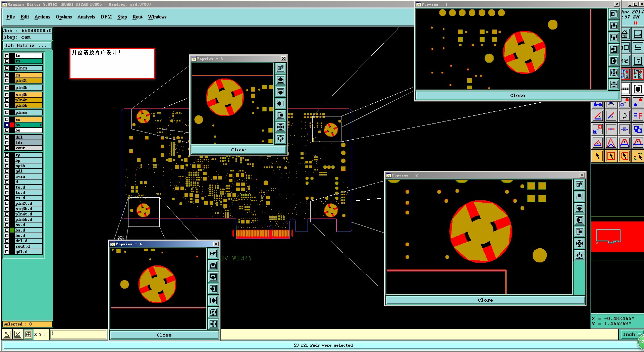Screen dimensions: 644x352
Task: Click the red board overview thumbnail
Action: [617, 237]
